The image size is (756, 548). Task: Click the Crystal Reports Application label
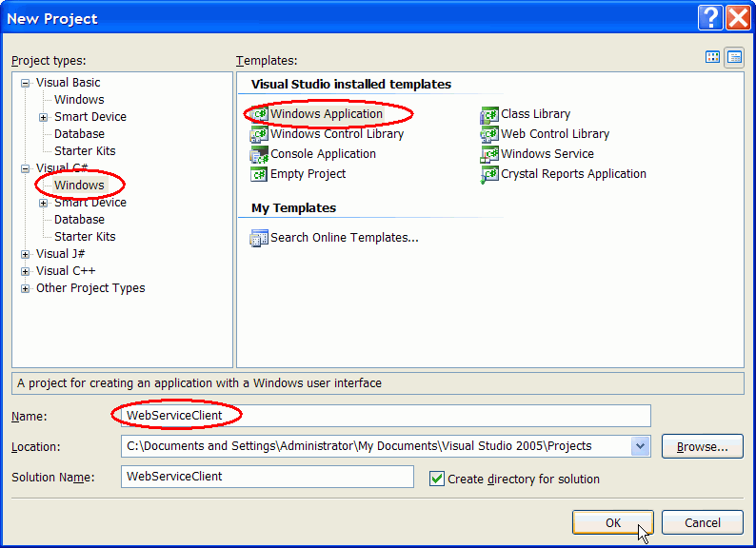tap(573, 173)
